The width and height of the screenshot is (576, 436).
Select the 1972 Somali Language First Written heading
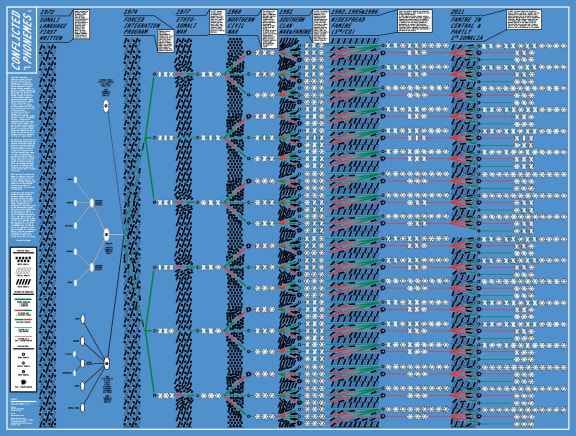(53, 25)
